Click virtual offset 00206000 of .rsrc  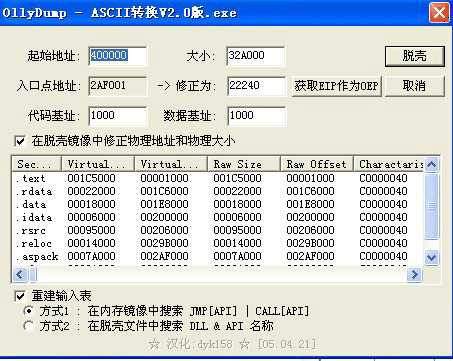[164, 230]
